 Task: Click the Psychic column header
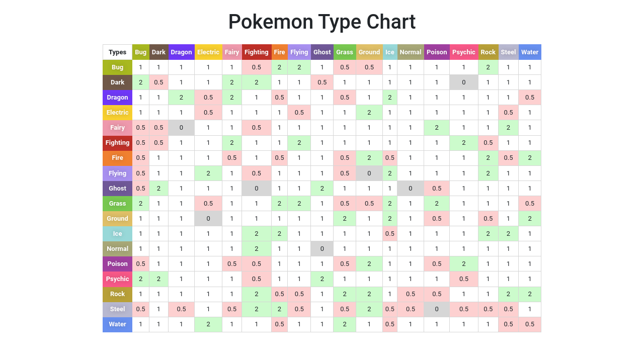464,52
